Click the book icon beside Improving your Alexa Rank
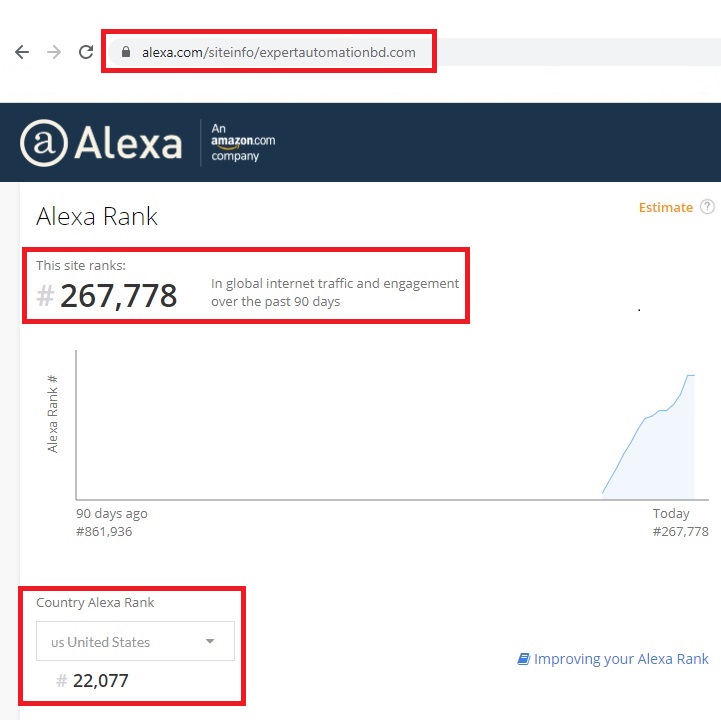Screen dimensions: 721x720 point(523,659)
